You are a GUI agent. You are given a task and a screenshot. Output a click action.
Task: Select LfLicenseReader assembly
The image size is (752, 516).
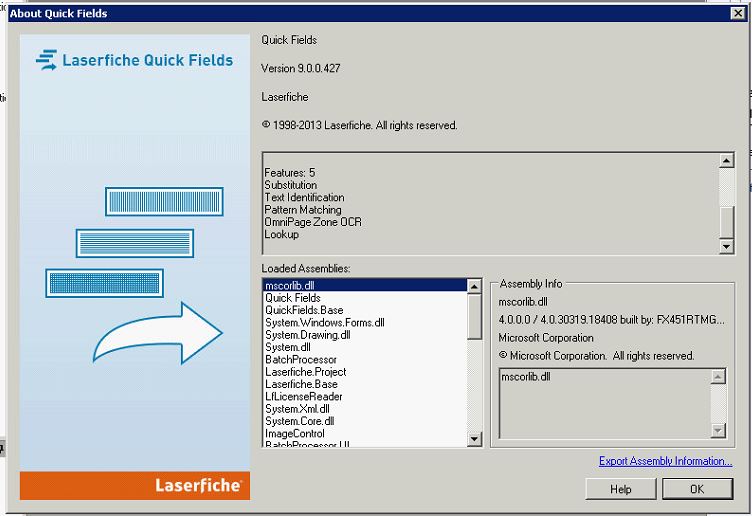(x=364, y=397)
